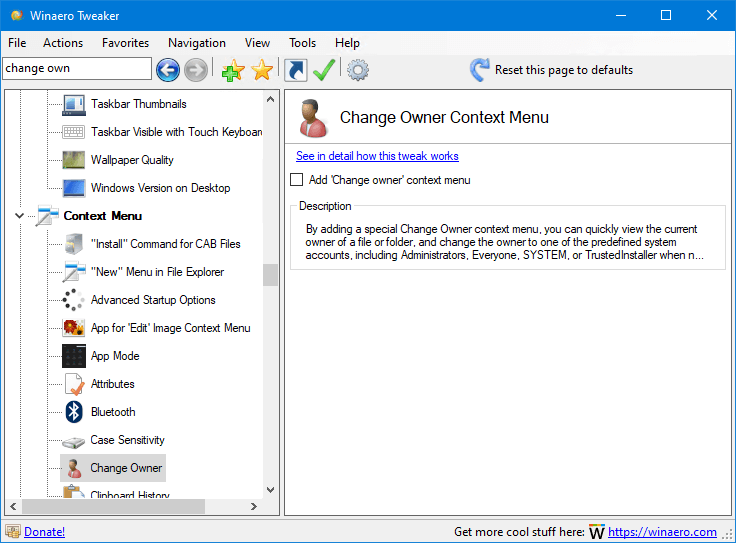Click the Context Menu category icon
This screenshot has height=543, width=736.
[x=47, y=216]
